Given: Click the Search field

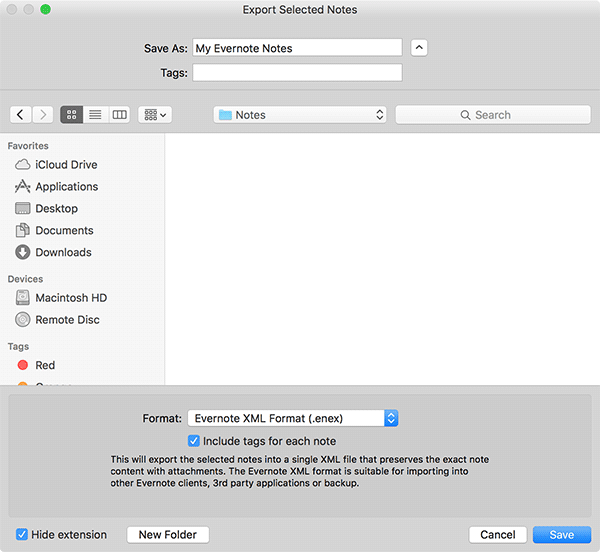Looking at the screenshot, I should point(493,115).
